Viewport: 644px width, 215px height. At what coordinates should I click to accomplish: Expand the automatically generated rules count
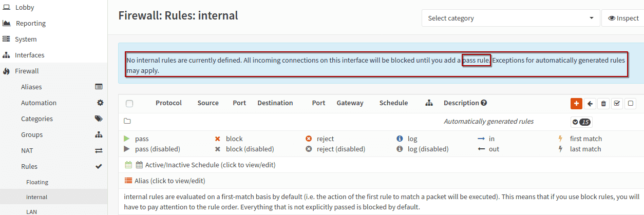click(582, 122)
